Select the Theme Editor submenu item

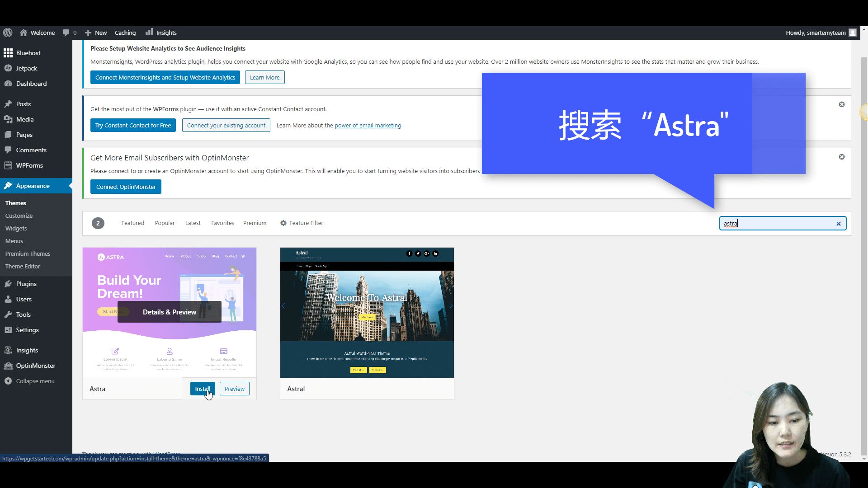point(23,266)
